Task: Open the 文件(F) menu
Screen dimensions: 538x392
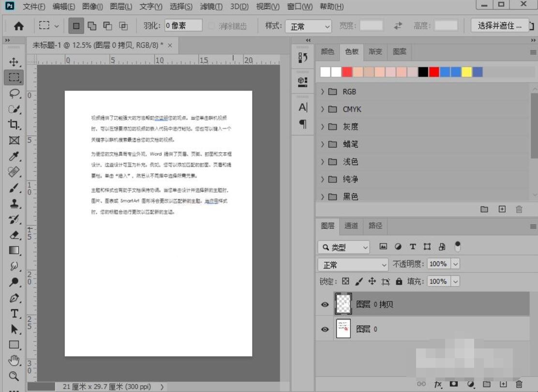Action: pyautogui.click(x=34, y=6)
